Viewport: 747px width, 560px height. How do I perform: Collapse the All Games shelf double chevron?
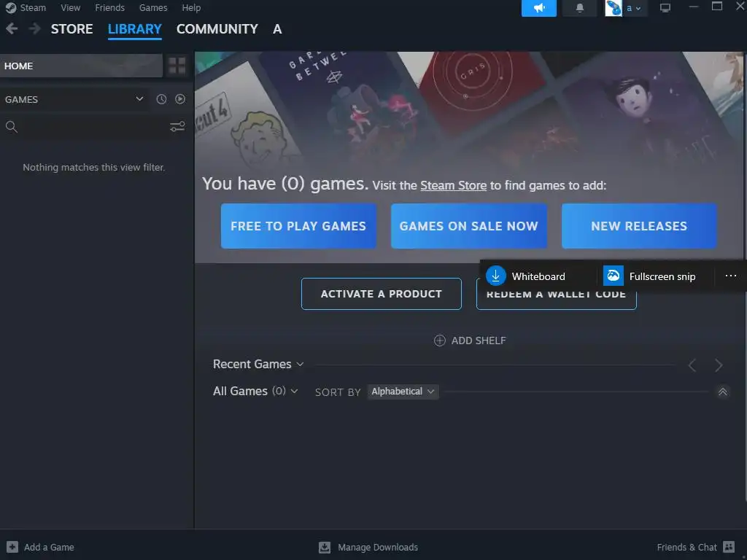point(723,392)
